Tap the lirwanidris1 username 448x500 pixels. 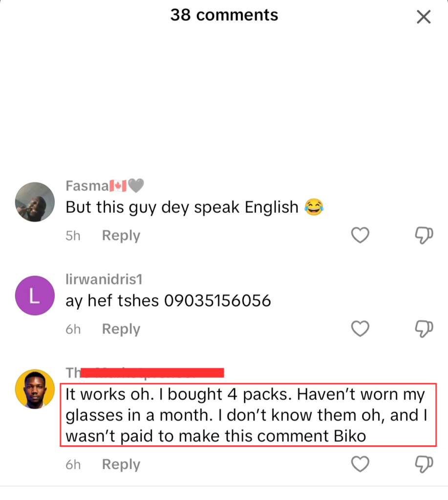coord(104,279)
